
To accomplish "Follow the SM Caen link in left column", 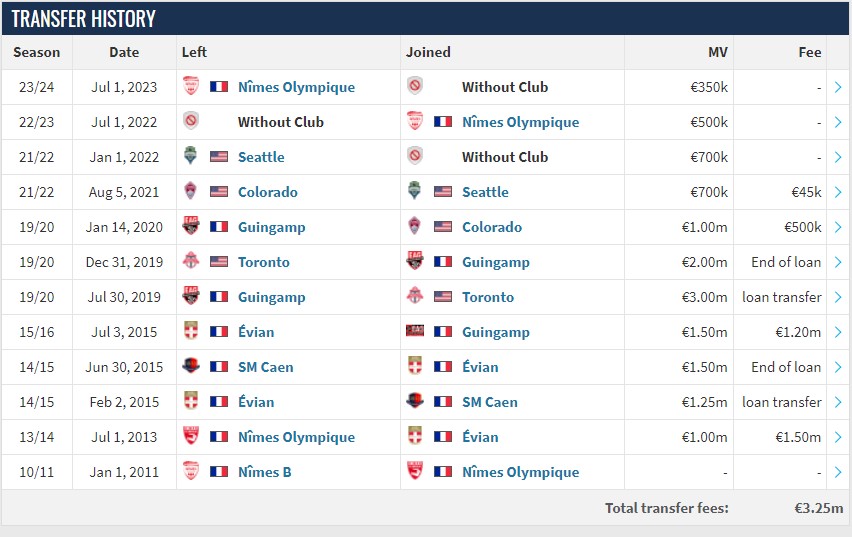I will [266, 367].
